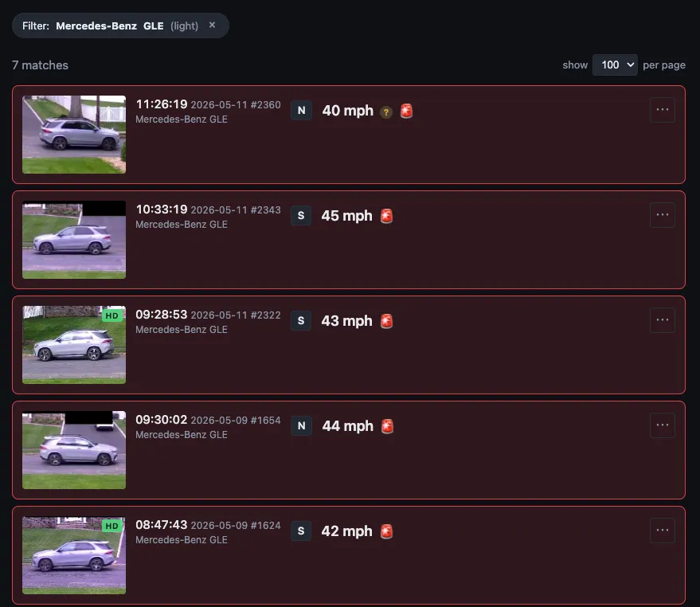Click the red siren icon beside 45 mph
The image size is (700, 607).
point(386,216)
